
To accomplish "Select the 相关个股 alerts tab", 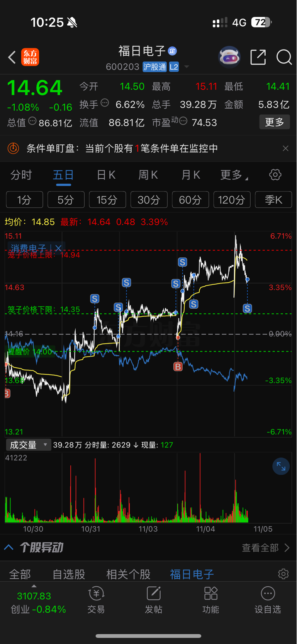I will [x=128, y=574].
